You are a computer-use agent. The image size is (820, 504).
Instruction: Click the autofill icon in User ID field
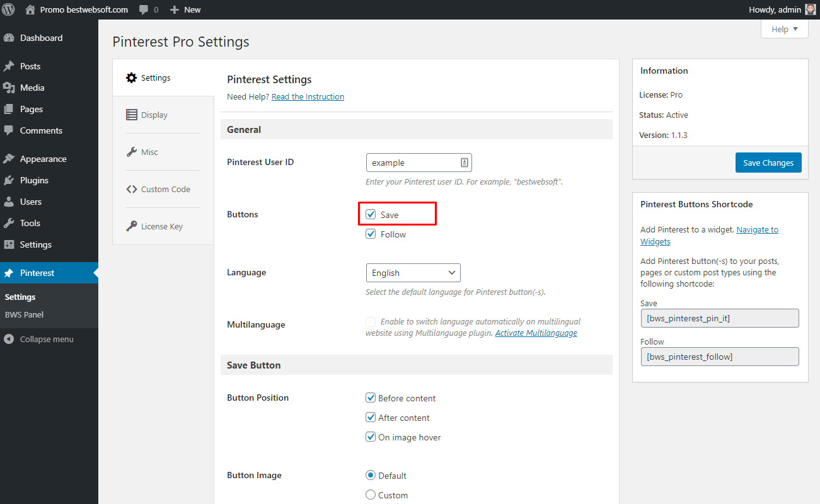click(464, 163)
